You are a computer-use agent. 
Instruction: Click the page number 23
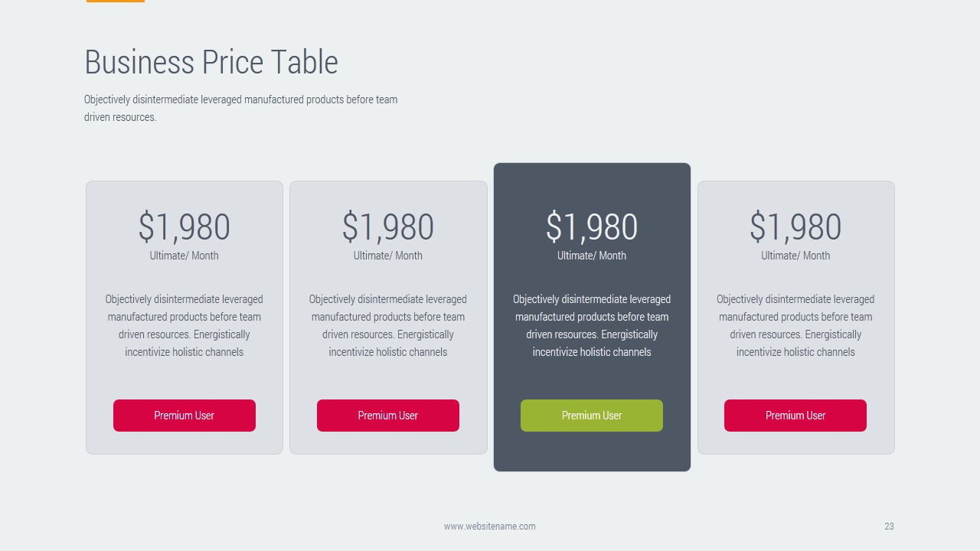(x=889, y=527)
